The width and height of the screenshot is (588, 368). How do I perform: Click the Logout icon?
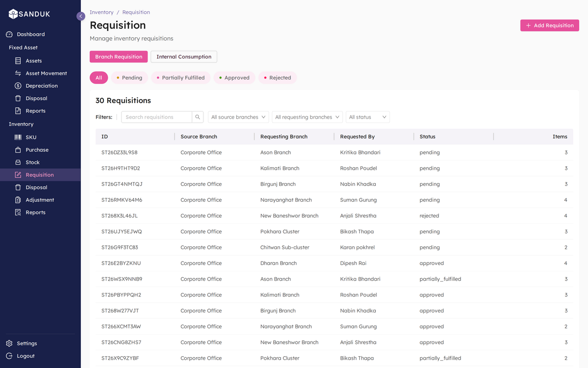(9, 356)
